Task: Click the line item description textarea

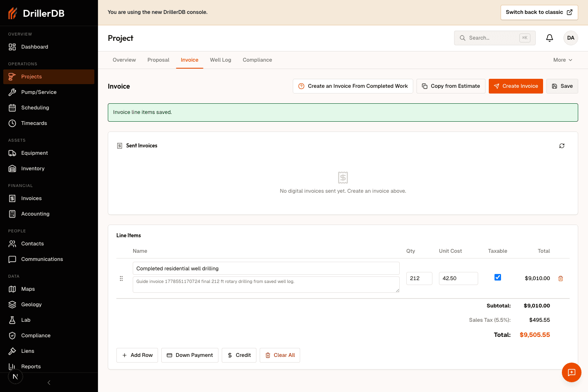Action: click(266, 285)
